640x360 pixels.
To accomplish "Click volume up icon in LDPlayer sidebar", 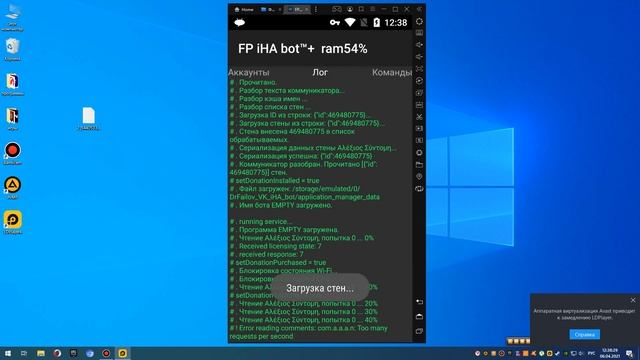I will tap(419, 45).
